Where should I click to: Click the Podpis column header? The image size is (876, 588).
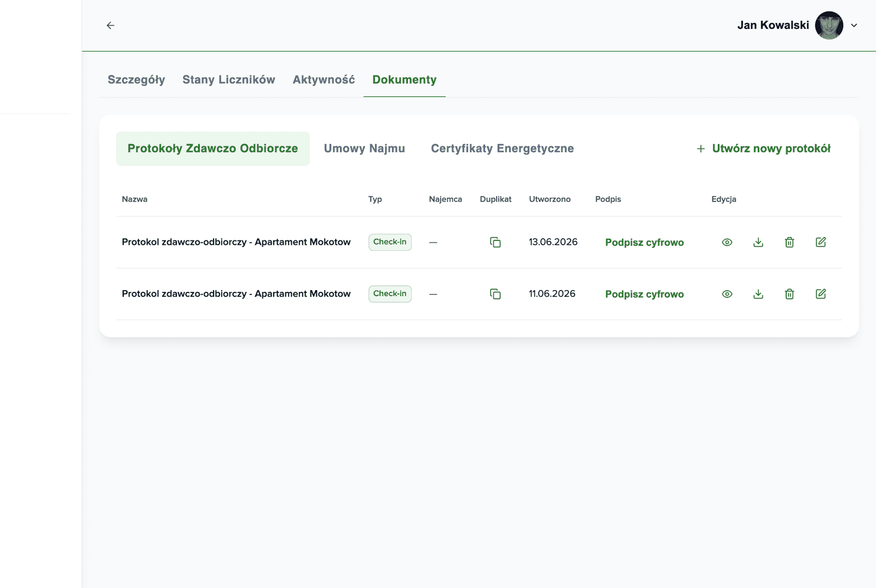pos(608,199)
